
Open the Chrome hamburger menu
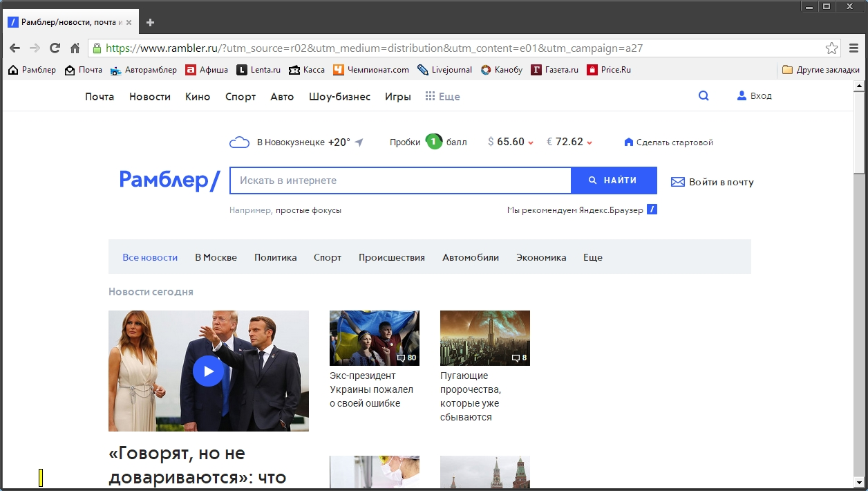coord(853,48)
